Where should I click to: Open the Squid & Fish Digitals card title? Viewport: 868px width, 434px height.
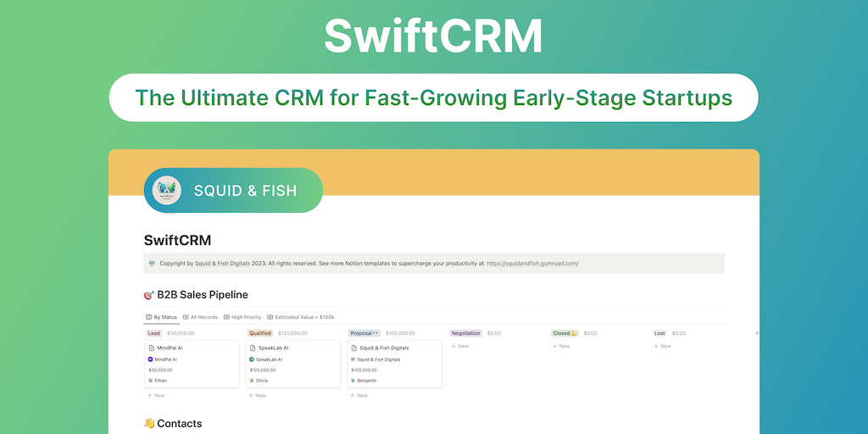coord(384,348)
